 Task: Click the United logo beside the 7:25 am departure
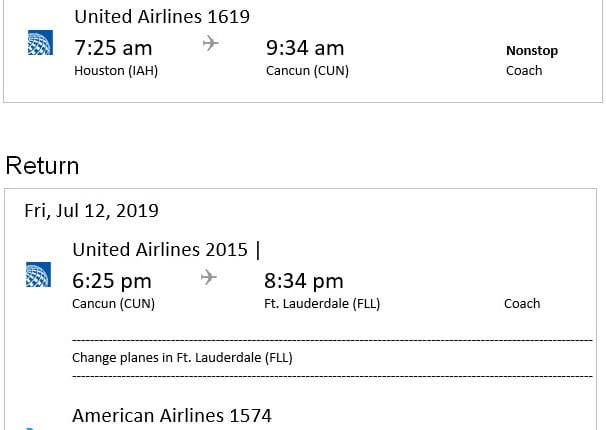coord(40,44)
